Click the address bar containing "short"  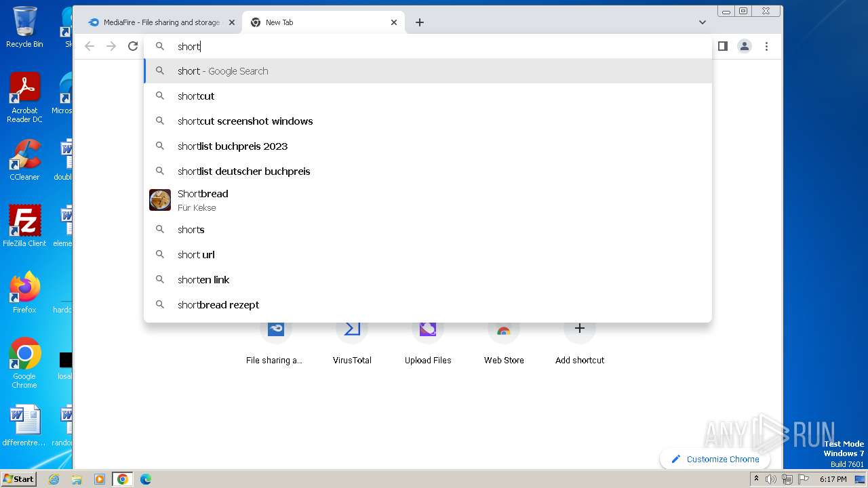[428, 46]
